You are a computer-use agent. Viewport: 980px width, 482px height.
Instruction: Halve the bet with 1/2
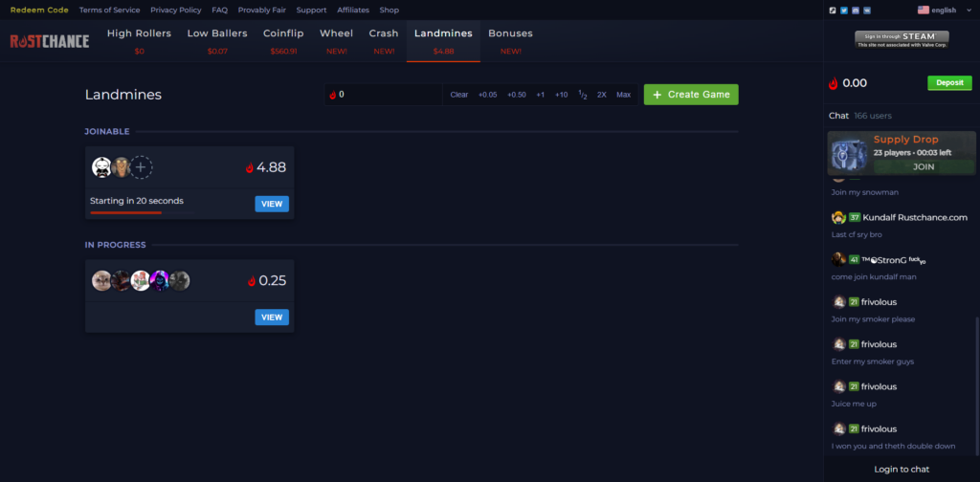(x=583, y=95)
